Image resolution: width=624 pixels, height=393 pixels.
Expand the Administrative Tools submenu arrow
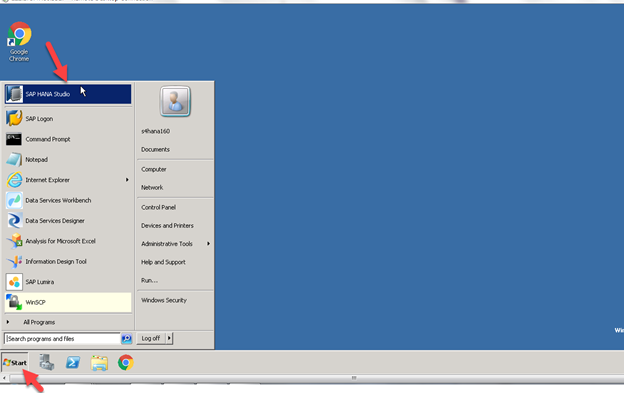[208, 243]
